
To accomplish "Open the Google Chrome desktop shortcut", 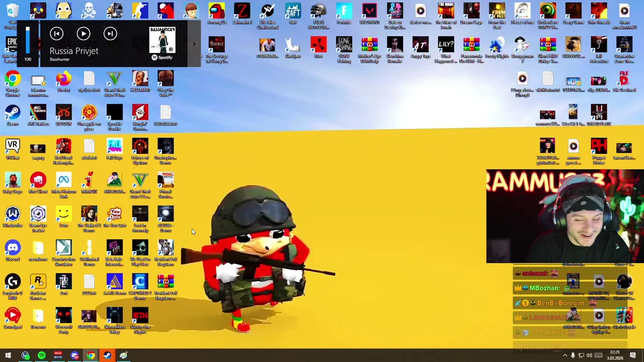I will [13, 83].
